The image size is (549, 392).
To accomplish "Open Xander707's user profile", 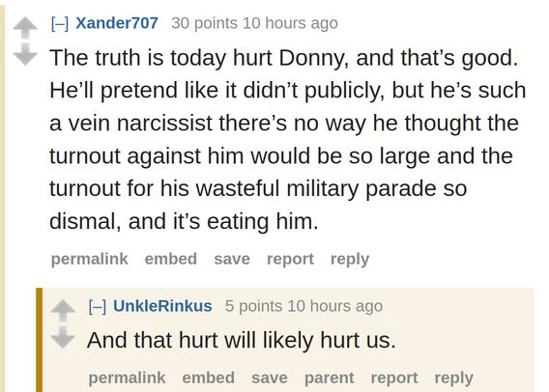I will click(117, 23).
